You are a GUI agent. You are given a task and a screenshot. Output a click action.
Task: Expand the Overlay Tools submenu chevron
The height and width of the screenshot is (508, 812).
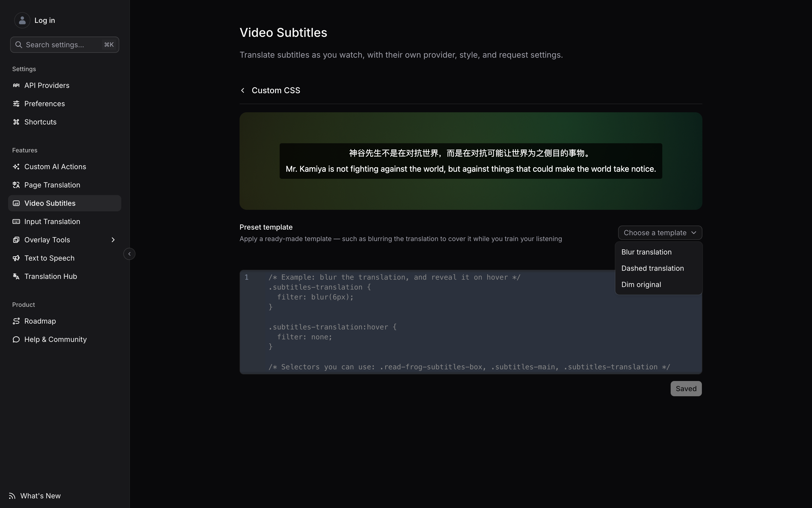click(x=113, y=240)
